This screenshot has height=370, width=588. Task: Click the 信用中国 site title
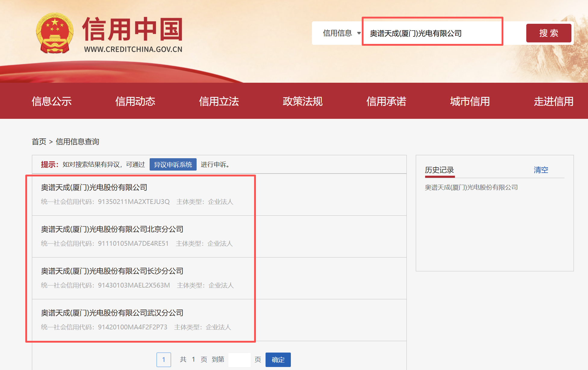pyautogui.click(x=132, y=29)
